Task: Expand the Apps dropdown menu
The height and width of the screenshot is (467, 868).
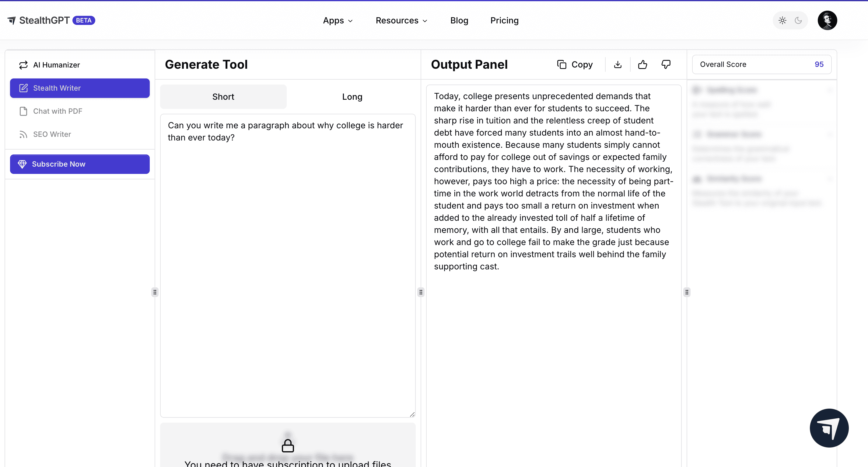Action: tap(338, 21)
